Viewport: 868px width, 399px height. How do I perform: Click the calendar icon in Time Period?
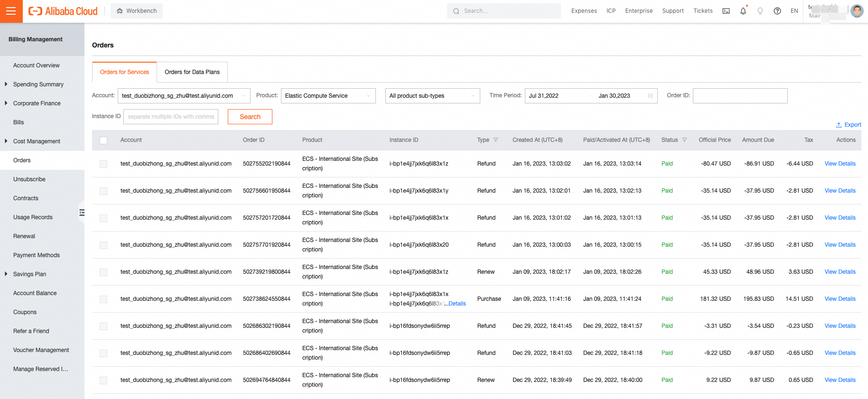click(x=650, y=96)
